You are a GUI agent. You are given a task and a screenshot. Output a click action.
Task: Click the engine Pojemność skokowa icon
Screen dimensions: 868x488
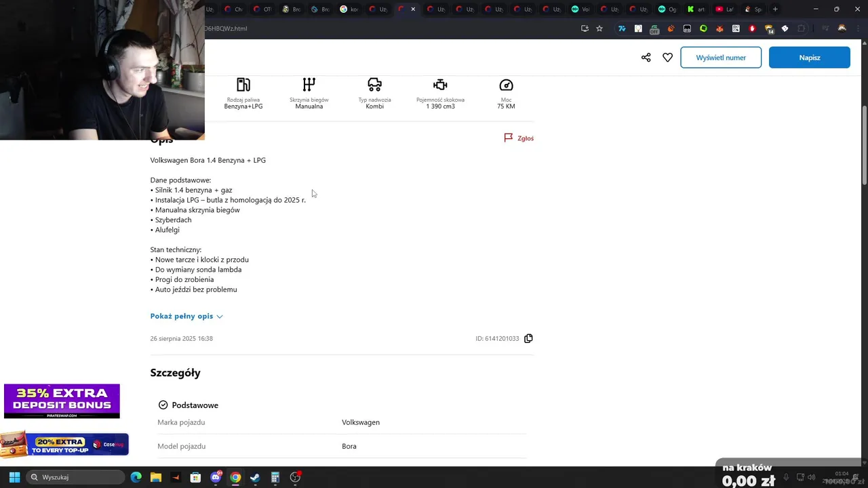tap(440, 85)
